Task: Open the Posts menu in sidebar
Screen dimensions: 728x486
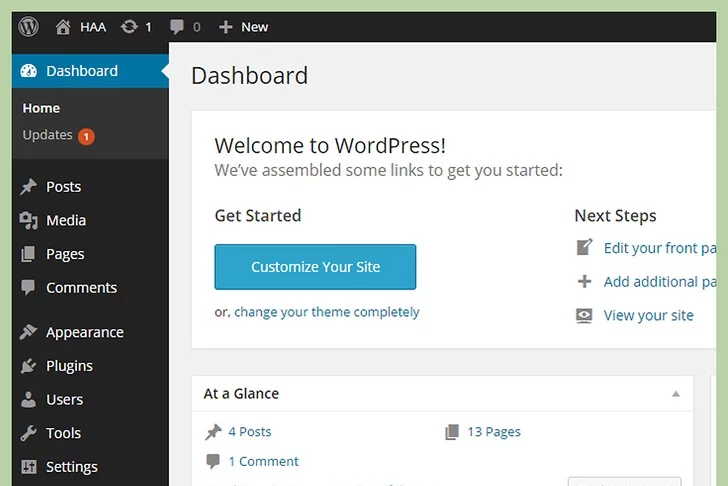Action: pos(63,187)
